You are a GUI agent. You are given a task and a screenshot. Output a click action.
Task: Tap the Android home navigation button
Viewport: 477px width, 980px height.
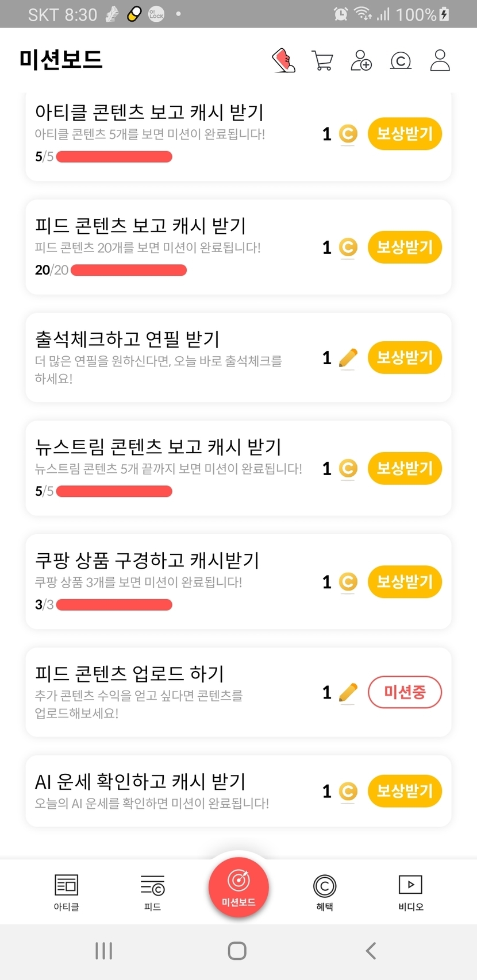pos(237,951)
